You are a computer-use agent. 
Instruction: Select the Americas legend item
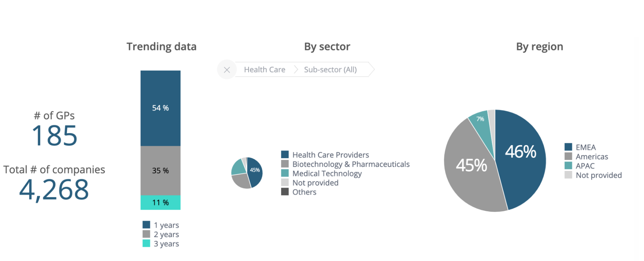click(592, 156)
